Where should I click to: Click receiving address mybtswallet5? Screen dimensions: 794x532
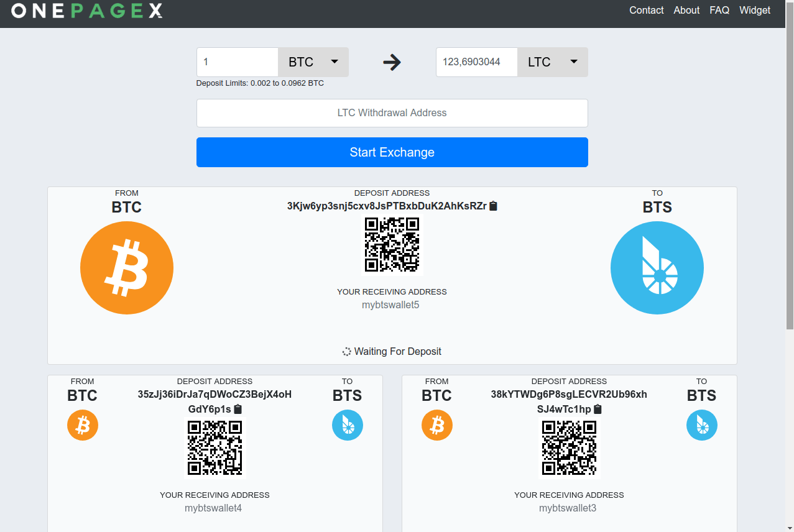pyautogui.click(x=390, y=305)
